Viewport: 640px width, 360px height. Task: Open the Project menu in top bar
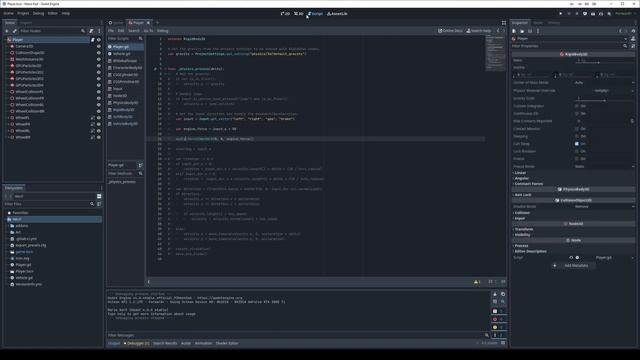pos(23,13)
